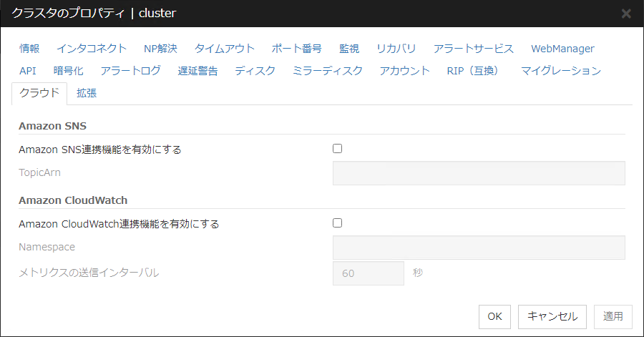Close the cluster properties dialog
Image resolution: width=644 pixels, height=337 pixels.
(x=626, y=14)
